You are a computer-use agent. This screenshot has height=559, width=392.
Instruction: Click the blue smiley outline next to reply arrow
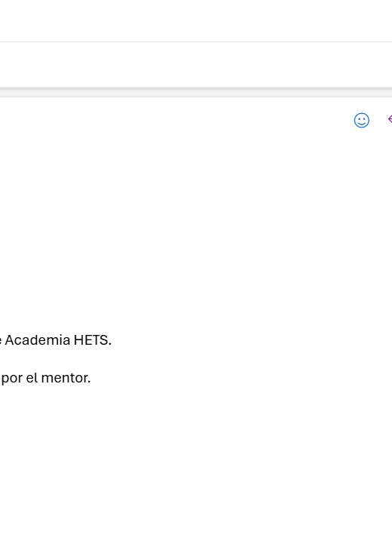click(361, 120)
